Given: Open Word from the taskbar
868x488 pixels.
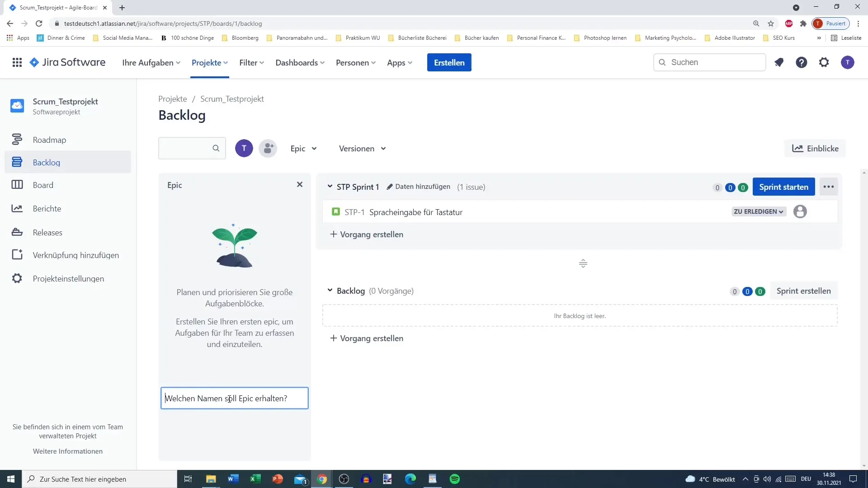Looking at the screenshot, I should point(233,479).
